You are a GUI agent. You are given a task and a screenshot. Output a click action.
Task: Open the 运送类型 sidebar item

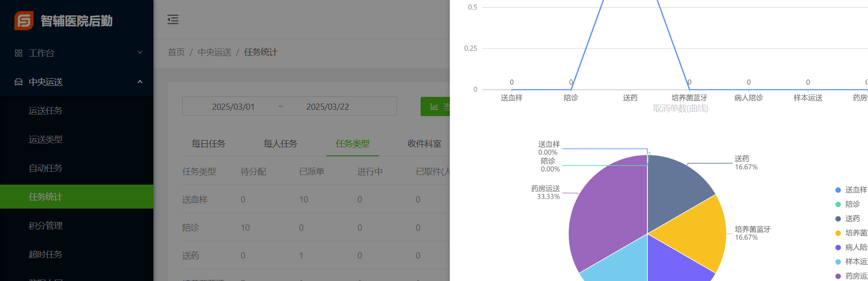click(77, 139)
